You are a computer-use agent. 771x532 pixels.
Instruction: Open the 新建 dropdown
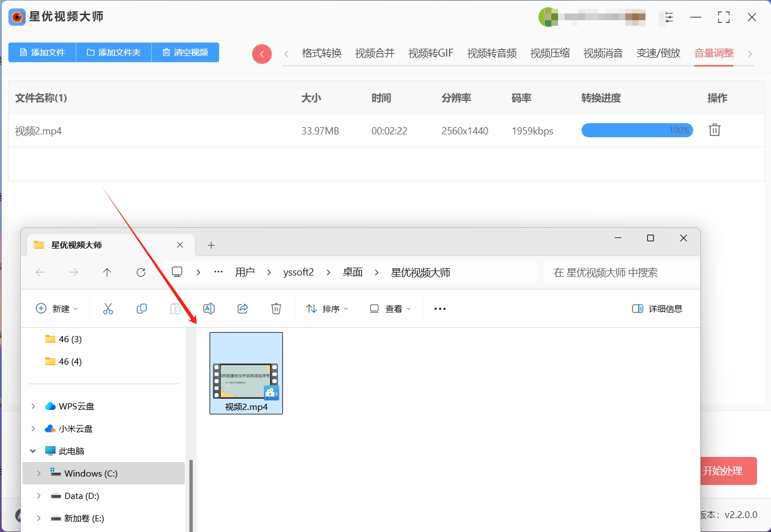pos(57,309)
